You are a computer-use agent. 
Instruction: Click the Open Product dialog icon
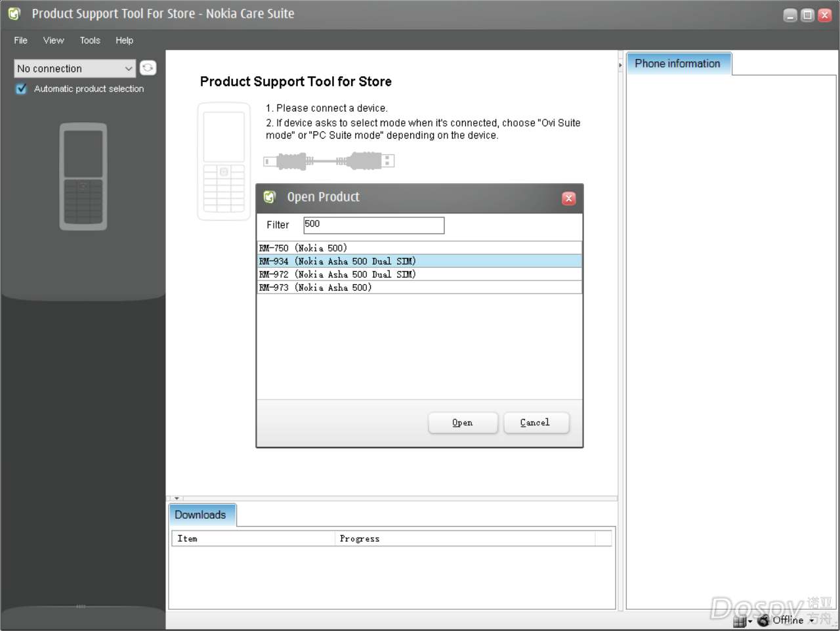[270, 197]
